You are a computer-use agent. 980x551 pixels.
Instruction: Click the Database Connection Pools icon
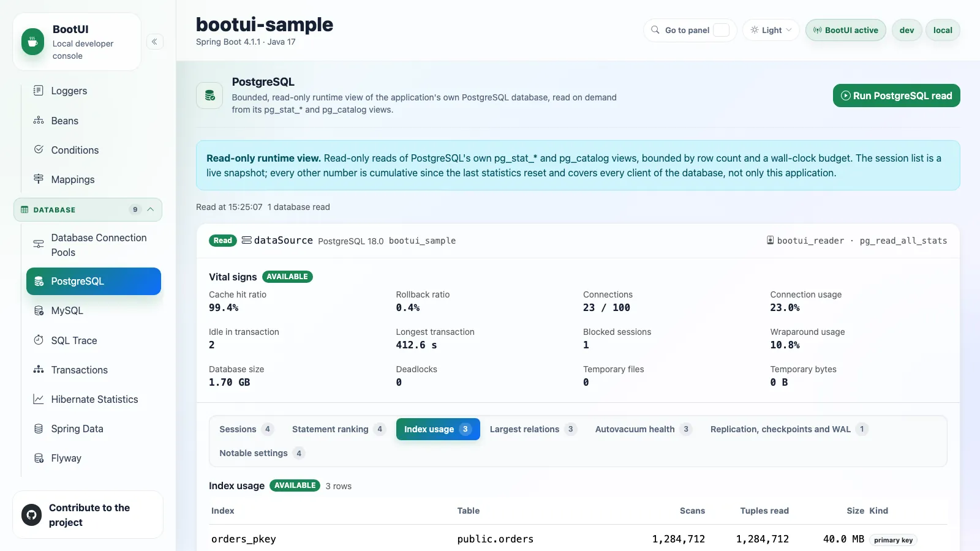point(39,244)
